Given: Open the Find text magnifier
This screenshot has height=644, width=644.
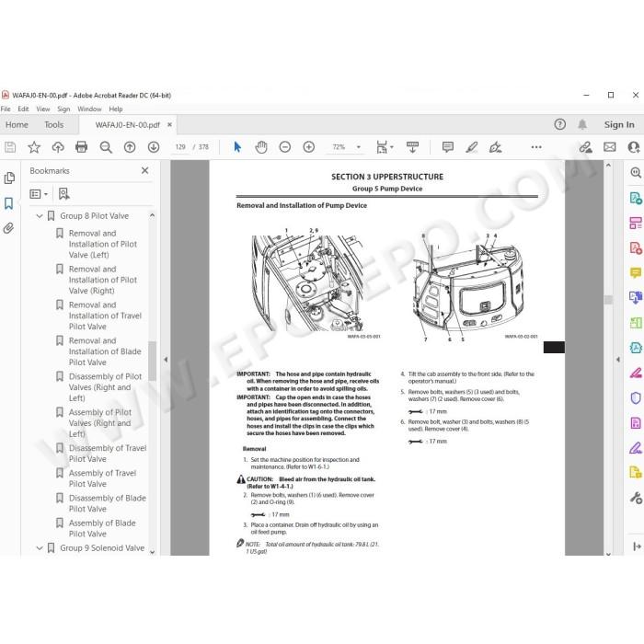Looking at the screenshot, I should [x=106, y=147].
